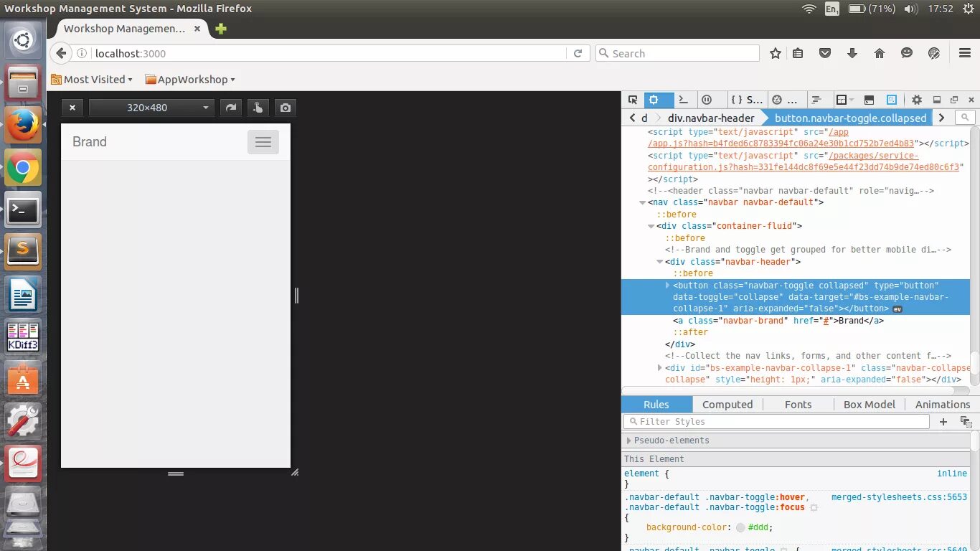980x551 pixels.
Task: Open the Firefox hamburger menu
Action: click(965, 53)
